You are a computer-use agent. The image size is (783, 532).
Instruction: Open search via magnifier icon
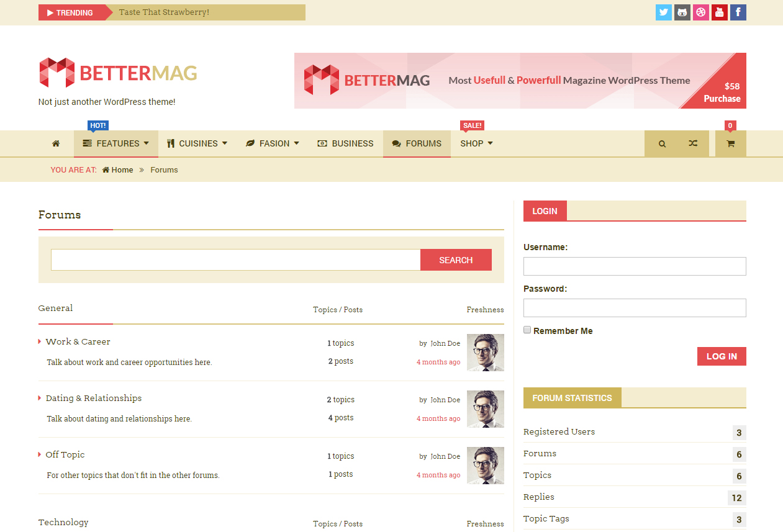pos(662,143)
